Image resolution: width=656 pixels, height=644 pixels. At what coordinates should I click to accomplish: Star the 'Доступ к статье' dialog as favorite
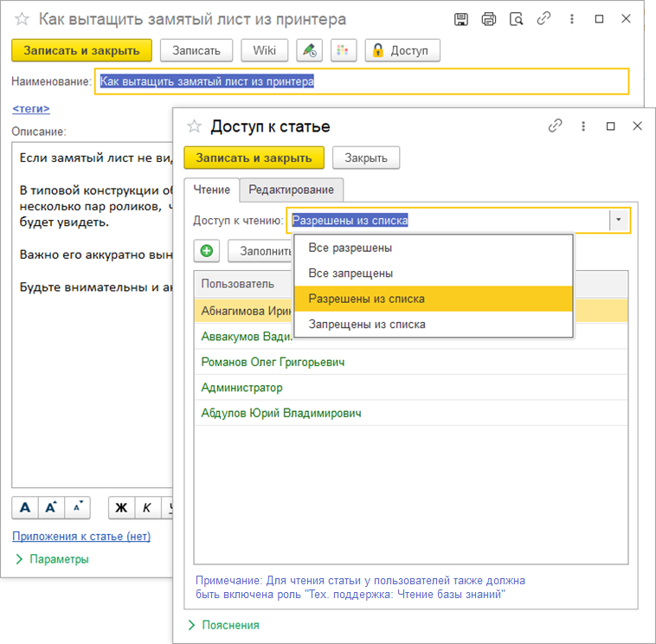tap(195, 126)
